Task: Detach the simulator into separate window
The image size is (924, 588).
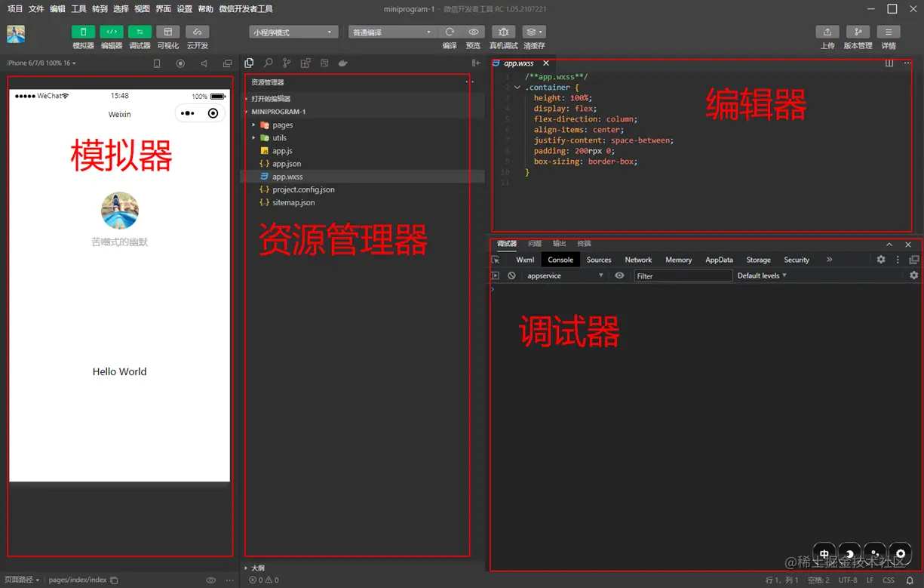Action: (x=228, y=63)
